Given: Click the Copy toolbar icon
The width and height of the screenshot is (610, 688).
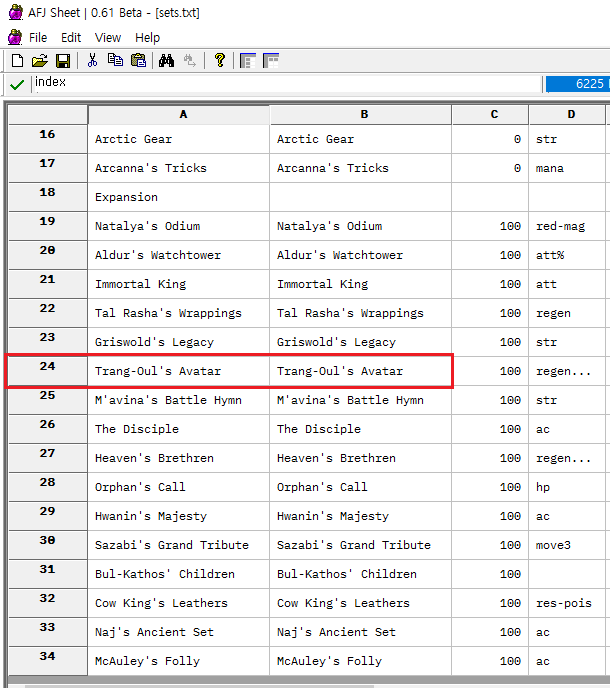Looking at the screenshot, I should coord(115,60).
